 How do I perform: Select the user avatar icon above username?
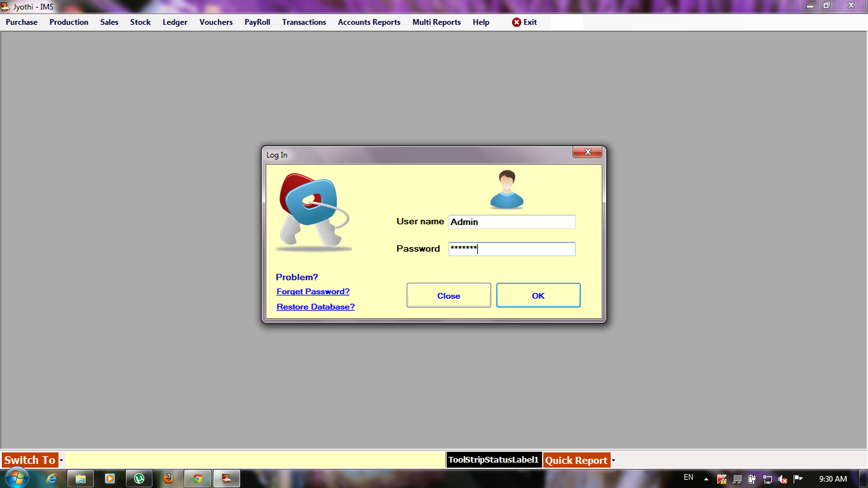tap(505, 189)
